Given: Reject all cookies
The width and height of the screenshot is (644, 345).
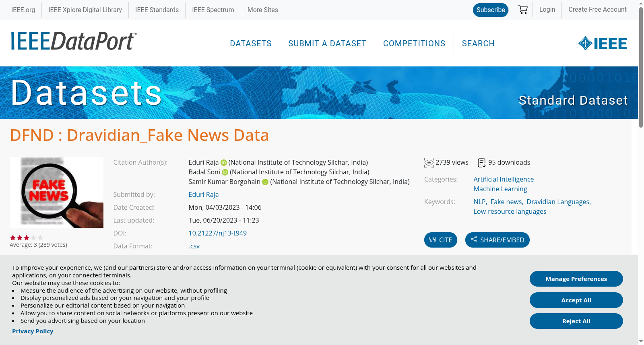Looking at the screenshot, I should pos(576,321).
